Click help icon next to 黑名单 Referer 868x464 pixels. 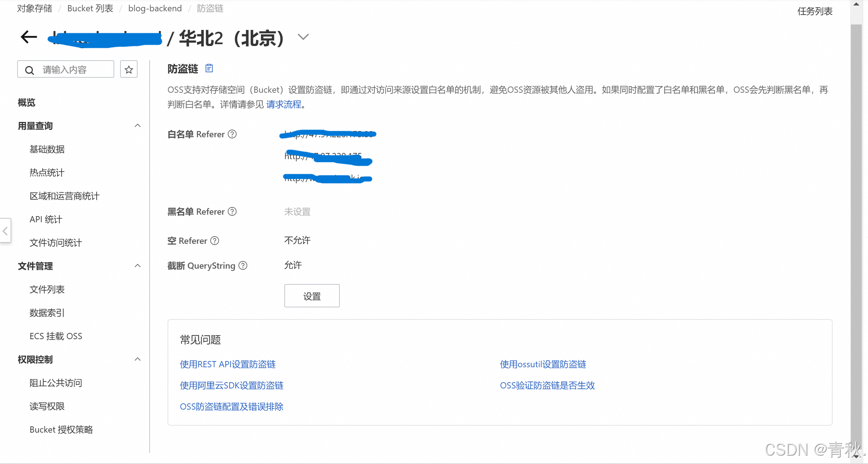(x=232, y=212)
